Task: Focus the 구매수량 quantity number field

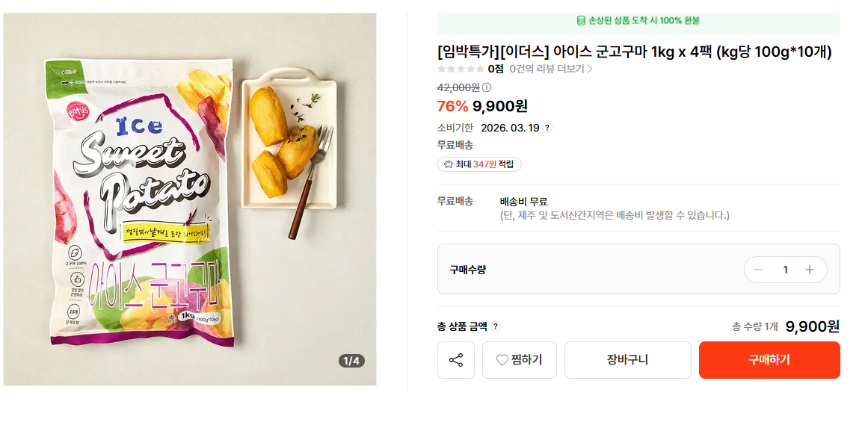Action: pyautogui.click(x=785, y=270)
